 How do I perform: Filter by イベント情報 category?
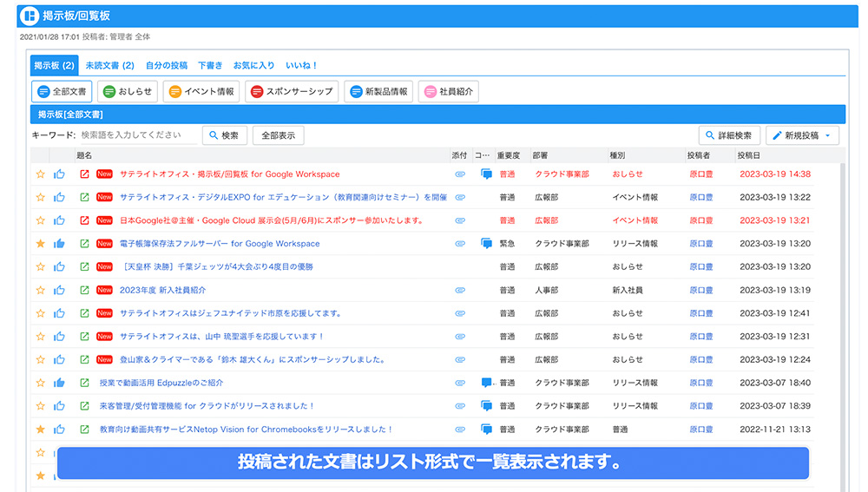click(x=201, y=91)
